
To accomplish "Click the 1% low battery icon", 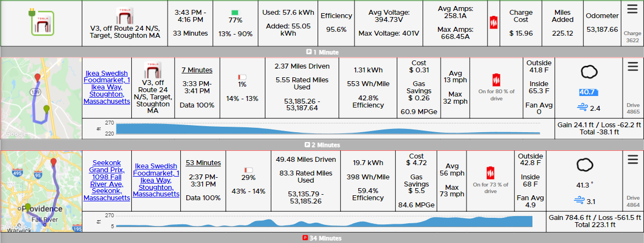I will coord(242,77).
